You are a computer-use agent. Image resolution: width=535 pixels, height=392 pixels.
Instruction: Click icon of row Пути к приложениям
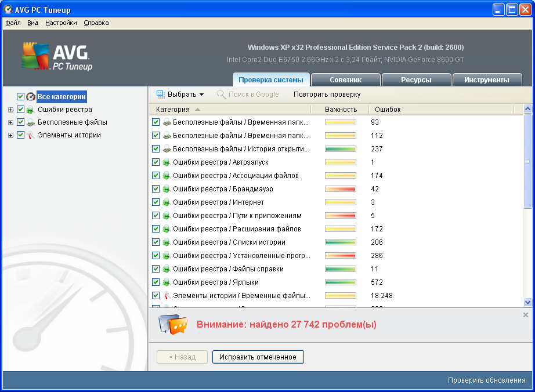click(x=167, y=216)
